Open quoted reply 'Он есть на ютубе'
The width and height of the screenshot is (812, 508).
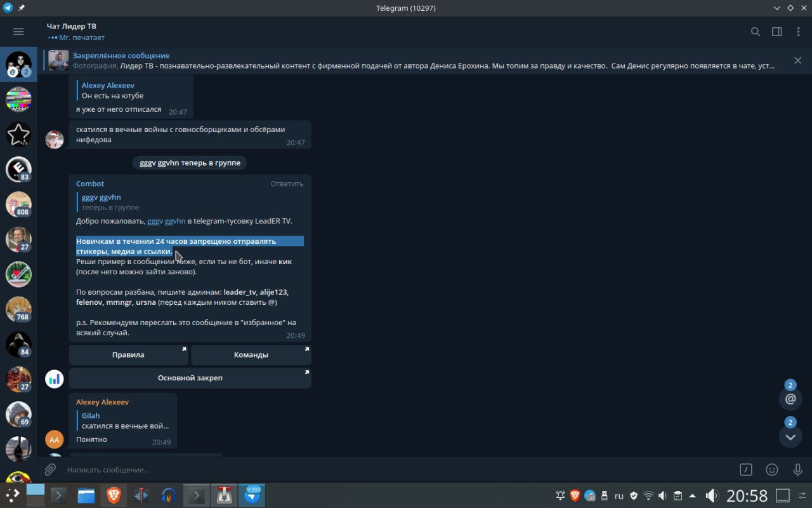pyautogui.click(x=132, y=90)
